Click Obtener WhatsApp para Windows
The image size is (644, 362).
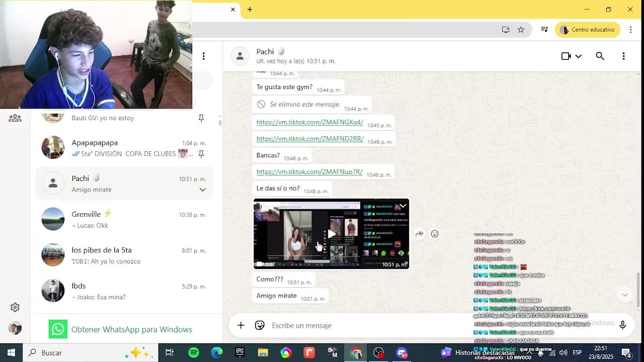(x=132, y=329)
